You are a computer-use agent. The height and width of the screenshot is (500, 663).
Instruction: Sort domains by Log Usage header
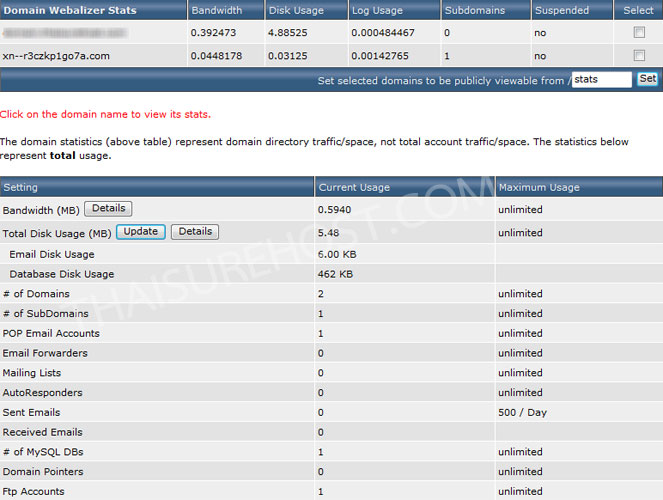pyautogui.click(x=376, y=10)
